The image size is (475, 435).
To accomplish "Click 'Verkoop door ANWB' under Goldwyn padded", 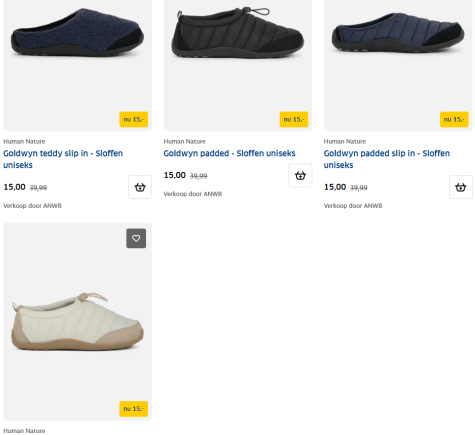I will pos(193,194).
